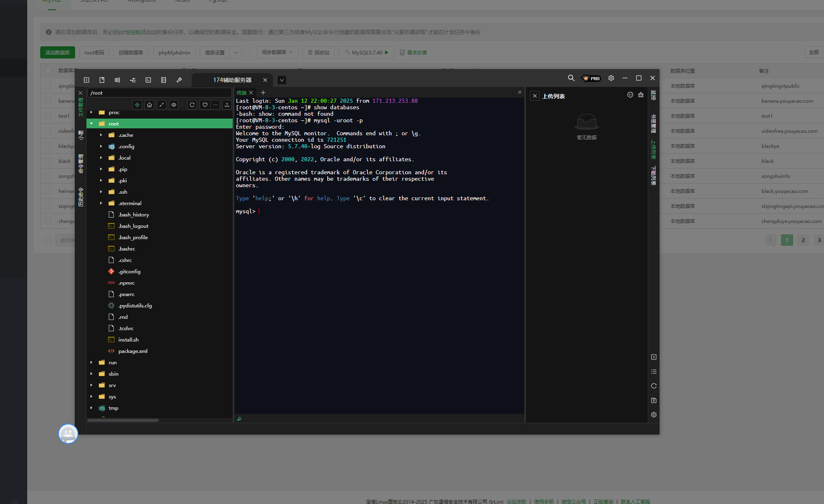This screenshot has width=824, height=504.
Task: Click the heart favorites icon
Action: [205, 105]
